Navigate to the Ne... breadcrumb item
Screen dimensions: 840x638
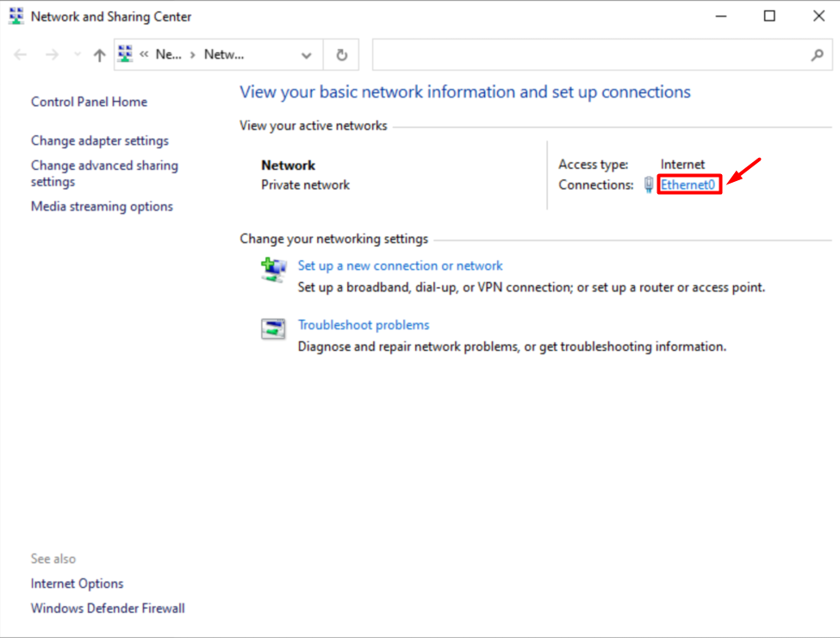tap(169, 54)
